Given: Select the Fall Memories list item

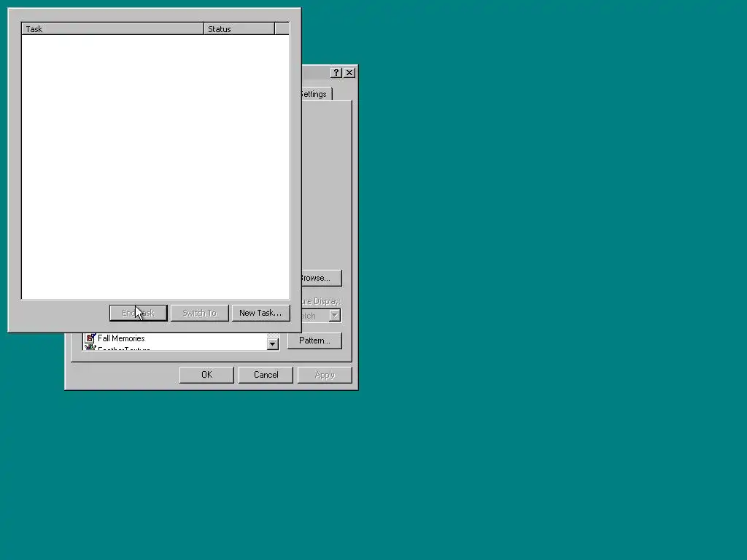Looking at the screenshot, I should 121,338.
